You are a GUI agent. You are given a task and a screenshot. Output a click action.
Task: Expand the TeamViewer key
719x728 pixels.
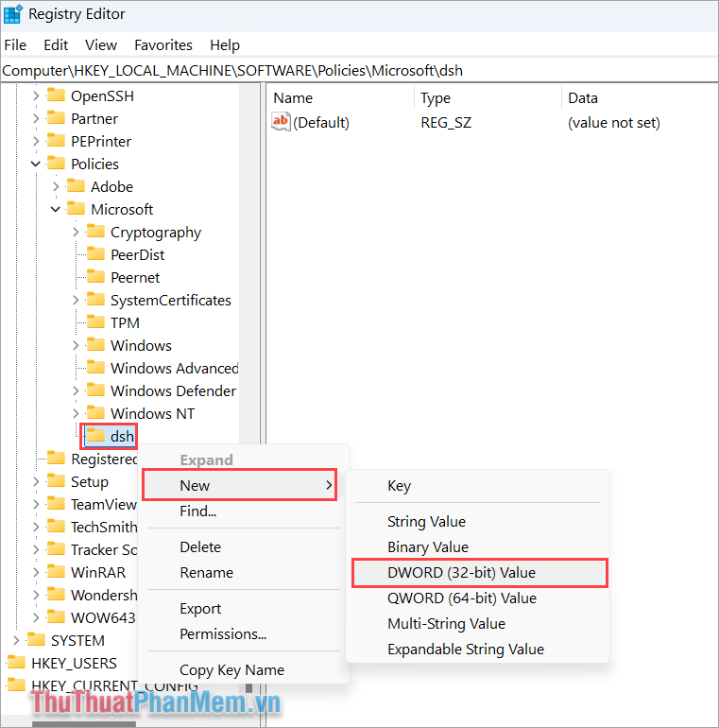(x=36, y=504)
